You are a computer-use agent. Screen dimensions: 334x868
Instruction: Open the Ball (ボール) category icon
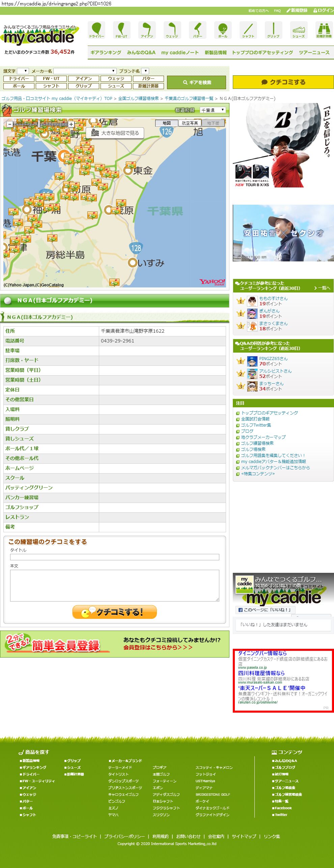(223, 30)
